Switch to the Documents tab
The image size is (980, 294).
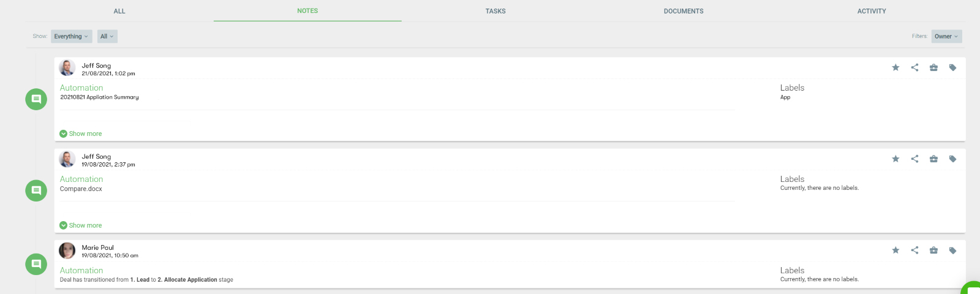pyautogui.click(x=684, y=11)
